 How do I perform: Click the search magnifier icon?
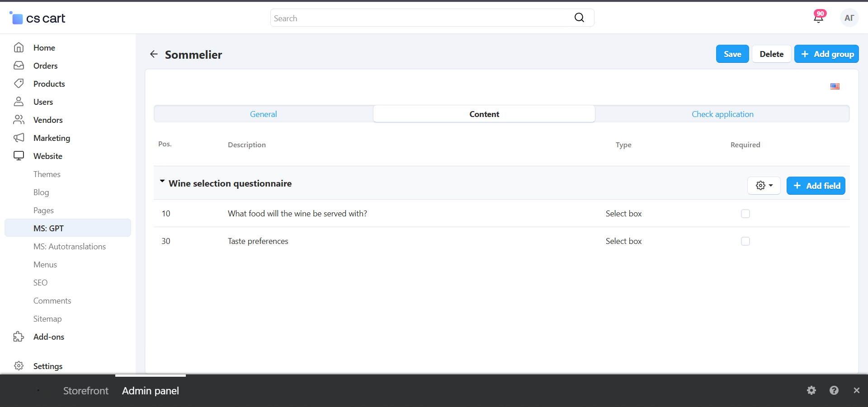pos(579,18)
